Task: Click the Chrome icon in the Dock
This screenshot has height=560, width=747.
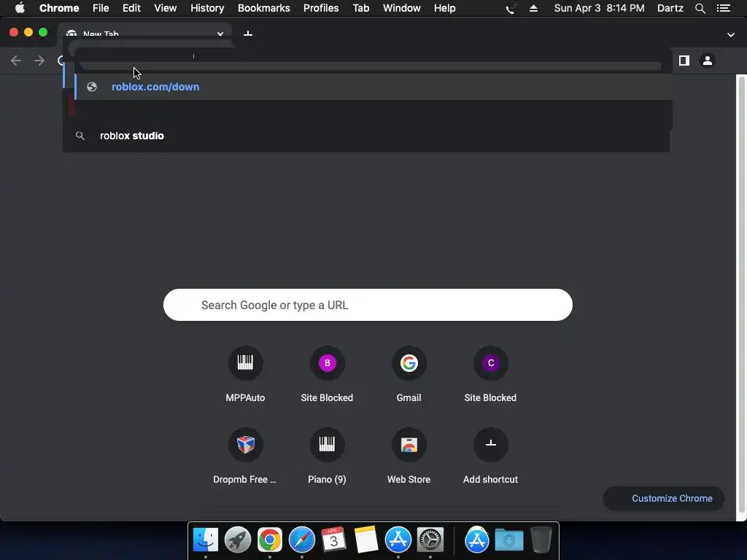Action: point(270,540)
